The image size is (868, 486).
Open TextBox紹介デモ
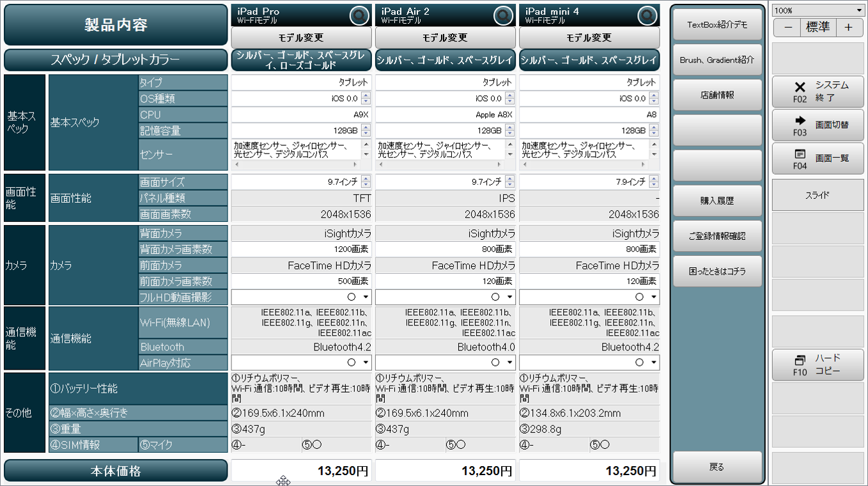717,25
